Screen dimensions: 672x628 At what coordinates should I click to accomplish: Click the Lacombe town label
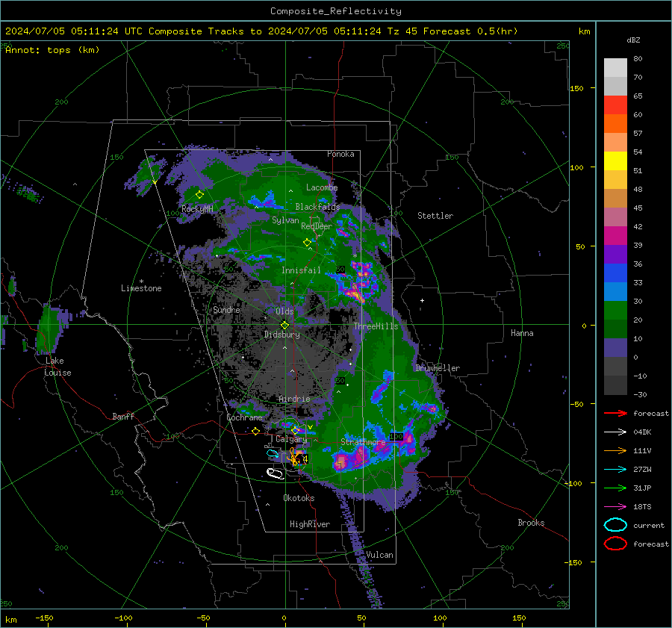322,187
